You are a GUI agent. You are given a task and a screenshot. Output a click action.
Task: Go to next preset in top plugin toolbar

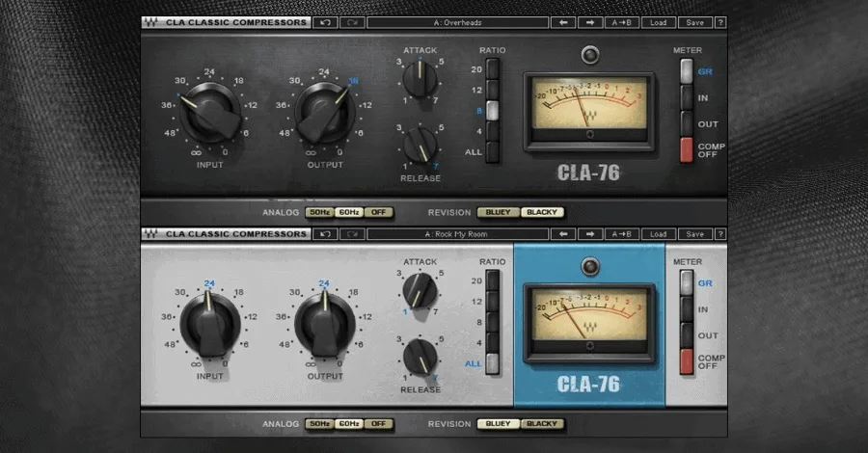(x=590, y=23)
